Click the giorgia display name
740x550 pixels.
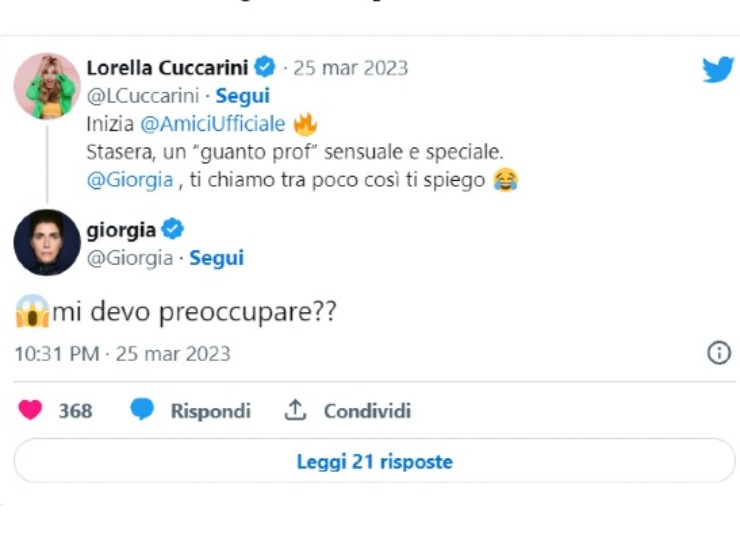point(121,231)
